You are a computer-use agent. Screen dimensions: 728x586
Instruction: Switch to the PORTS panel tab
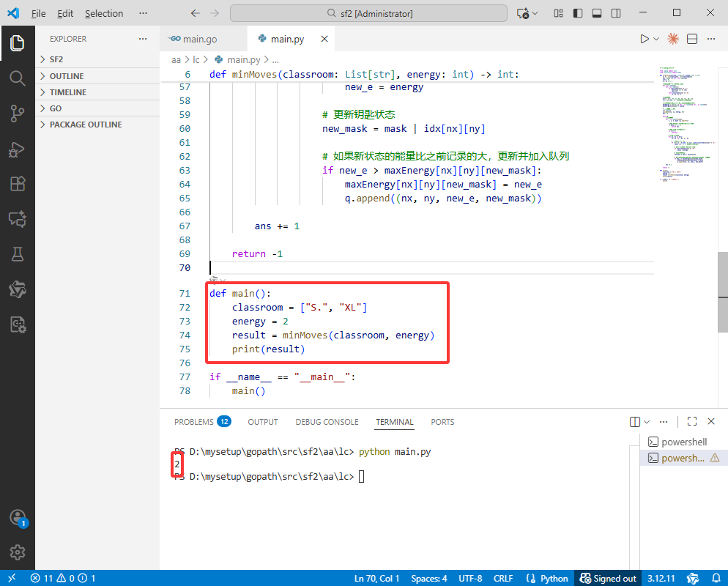(x=442, y=422)
